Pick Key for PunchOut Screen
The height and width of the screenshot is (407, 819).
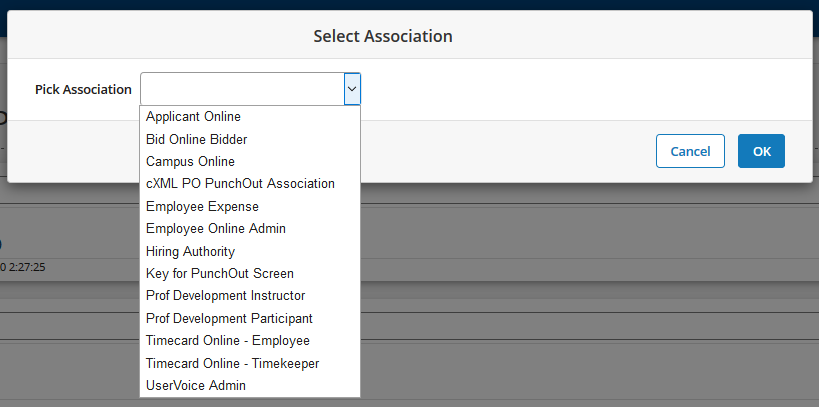click(219, 273)
